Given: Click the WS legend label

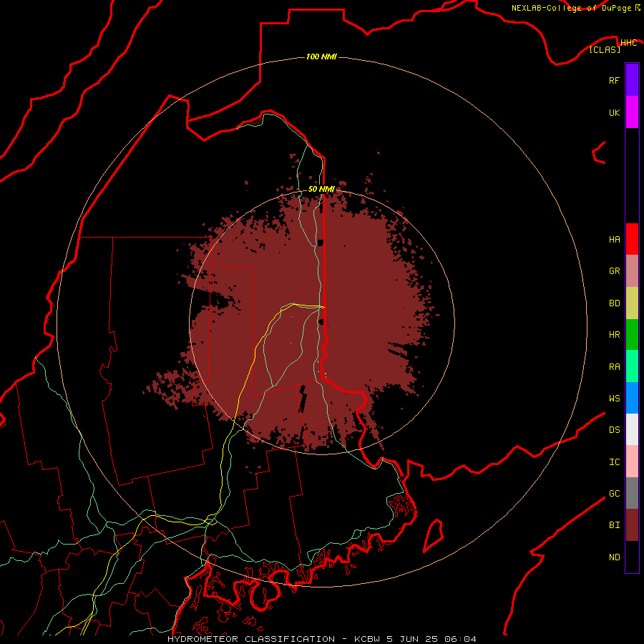Looking at the screenshot, I should pyautogui.click(x=614, y=398).
